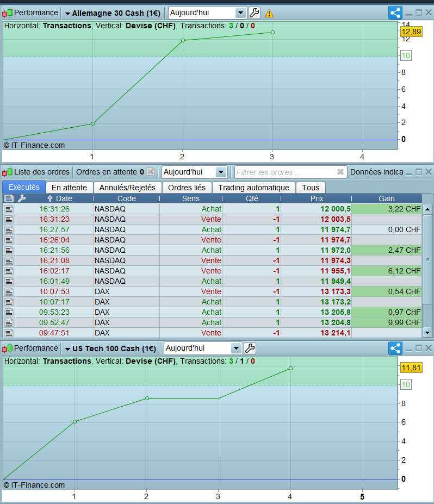
Task: Click Données indica label in orders panel
Action: pyautogui.click(x=376, y=172)
